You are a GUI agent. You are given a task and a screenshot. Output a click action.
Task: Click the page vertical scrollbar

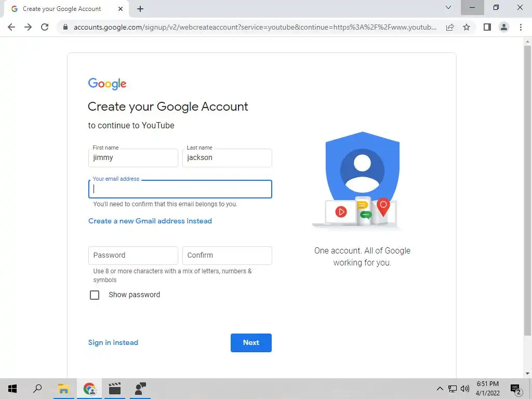(x=527, y=190)
